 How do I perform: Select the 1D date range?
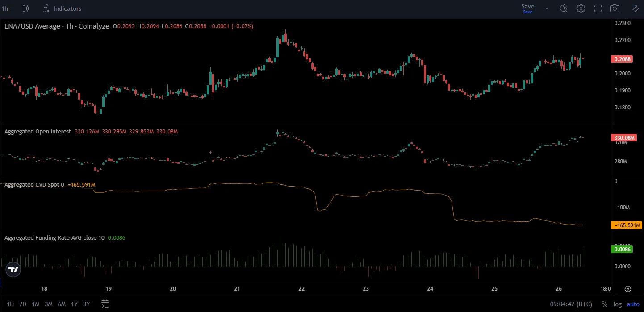click(x=10, y=304)
